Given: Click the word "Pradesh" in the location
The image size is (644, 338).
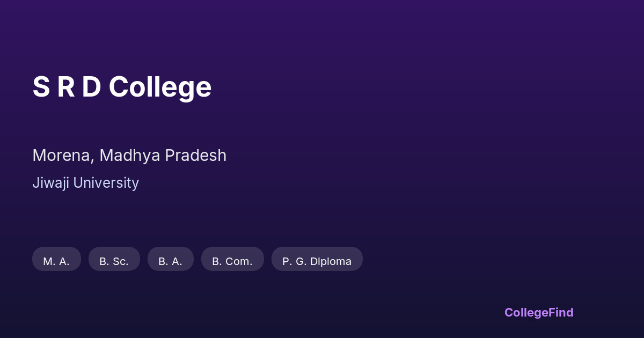Looking at the screenshot, I should click(x=196, y=156).
